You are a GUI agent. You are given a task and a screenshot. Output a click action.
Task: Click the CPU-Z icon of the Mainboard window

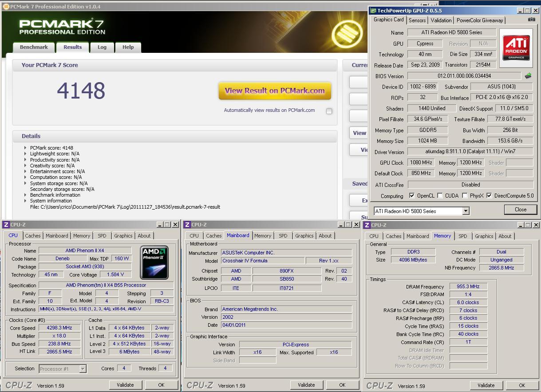186,225
